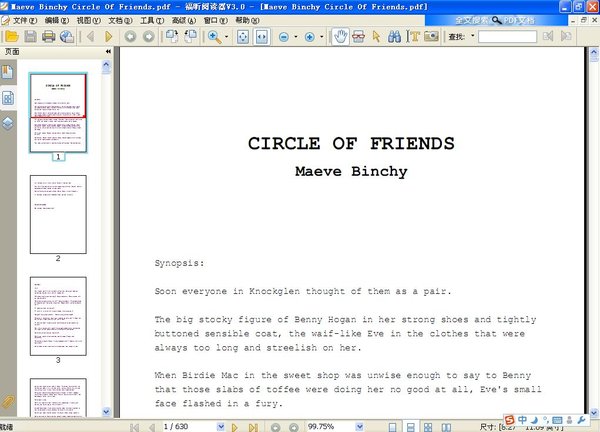Click the red glasses reading tool icon

point(359,37)
